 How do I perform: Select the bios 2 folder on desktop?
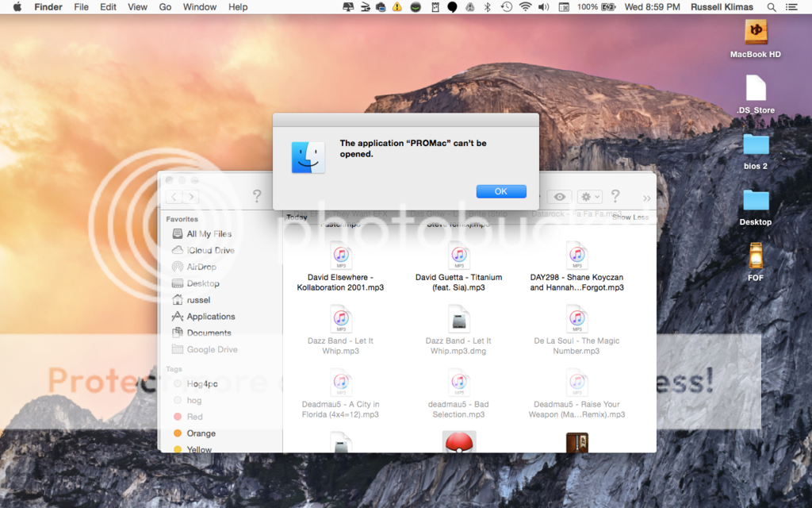coord(755,144)
